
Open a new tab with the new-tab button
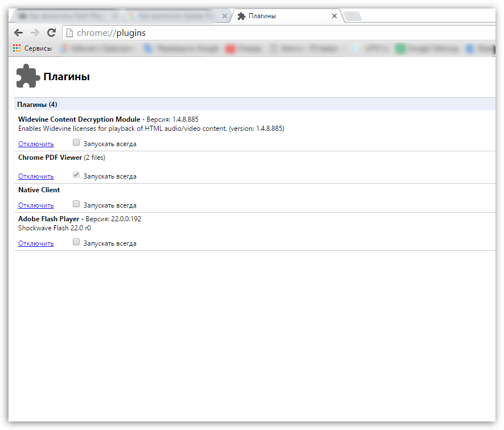[x=353, y=16]
